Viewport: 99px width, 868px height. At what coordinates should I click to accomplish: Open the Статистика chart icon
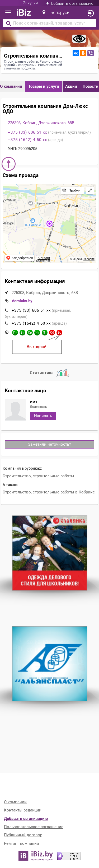point(63,372)
